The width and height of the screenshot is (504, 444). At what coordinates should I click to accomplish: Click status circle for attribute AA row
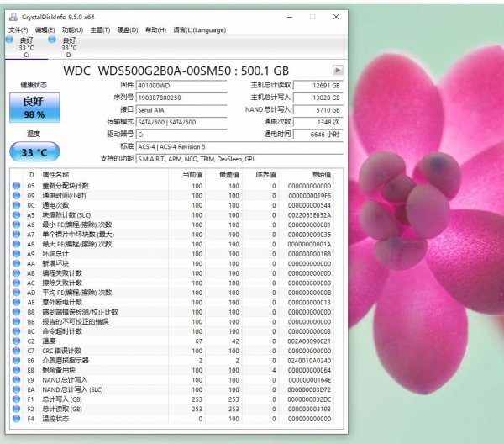17,263
